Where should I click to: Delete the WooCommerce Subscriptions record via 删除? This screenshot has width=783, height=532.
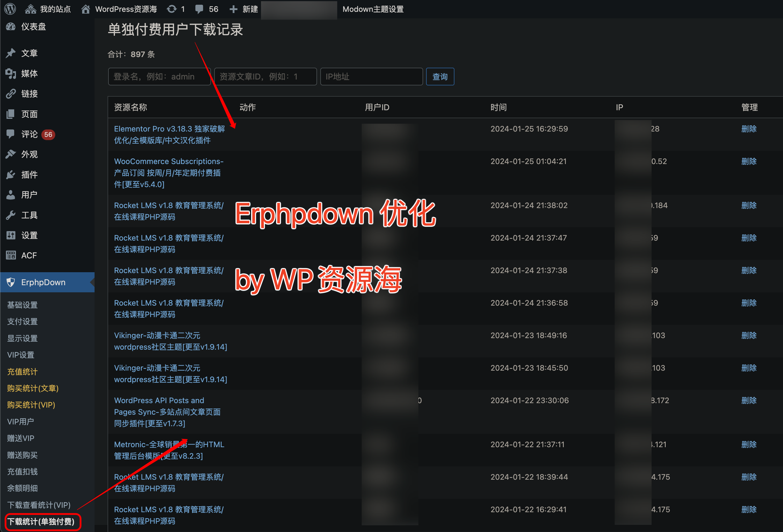click(x=749, y=161)
